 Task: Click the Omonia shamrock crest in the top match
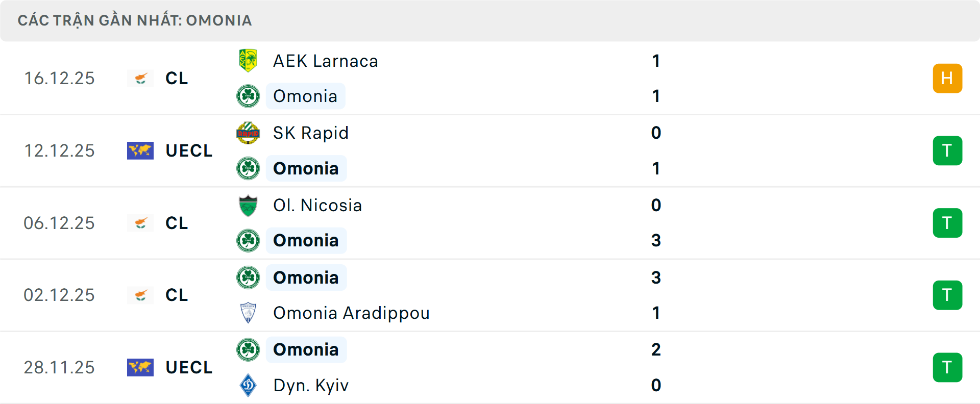249,96
